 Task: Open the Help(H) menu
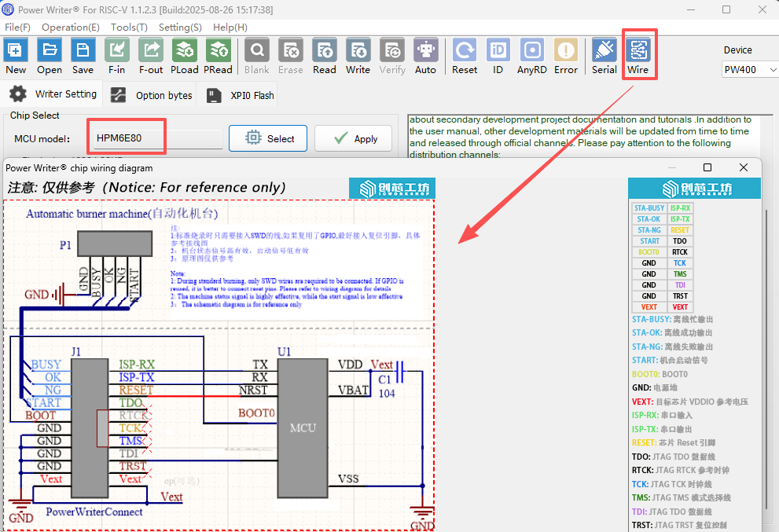click(230, 28)
